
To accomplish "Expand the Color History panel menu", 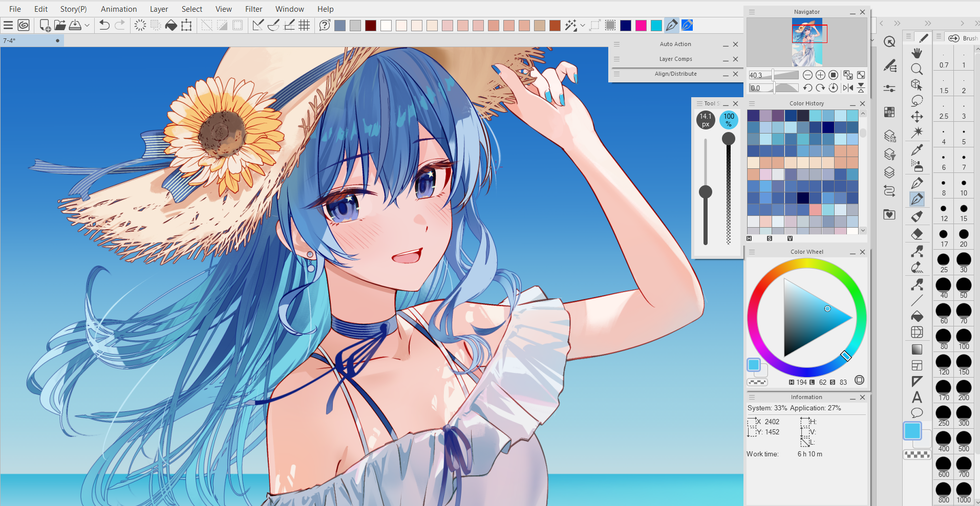I will click(x=752, y=103).
